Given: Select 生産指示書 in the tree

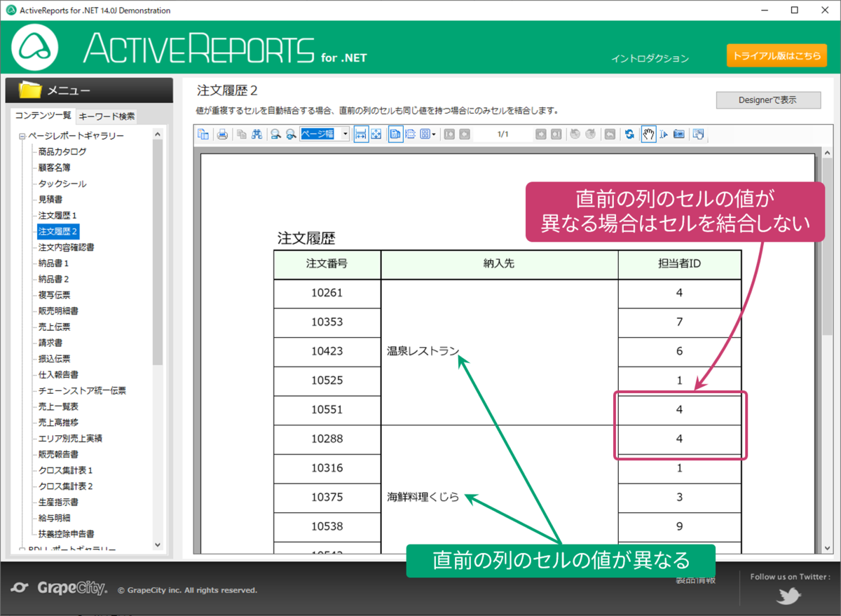Looking at the screenshot, I should [x=58, y=502].
